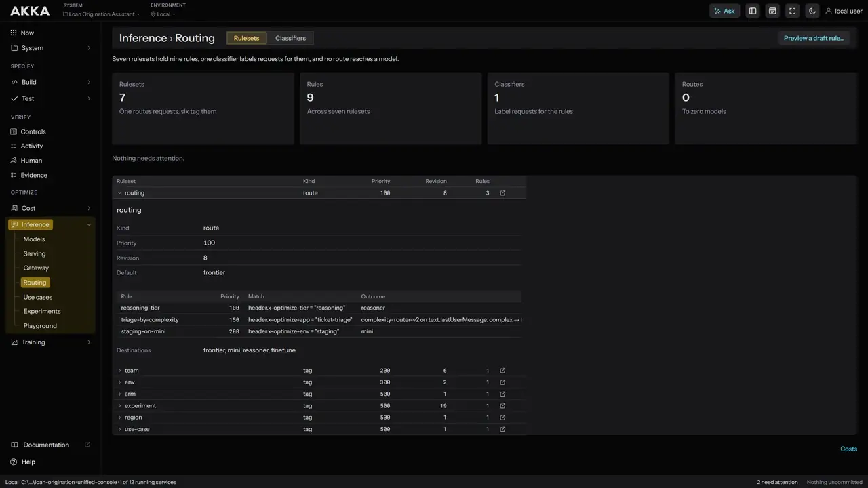Follow the Costs link
The image size is (868, 488).
click(x=848, y=449)
